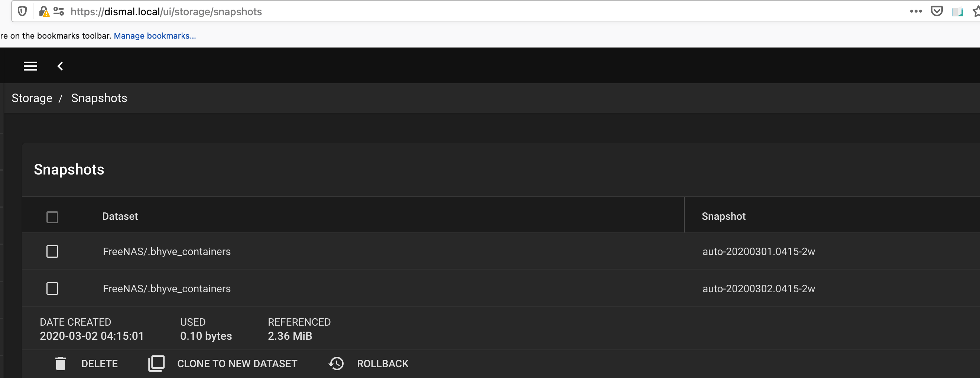This screenshot has height=378, width=980.
Task: Click the Rollback history icon
Action: tap(336, 364)
